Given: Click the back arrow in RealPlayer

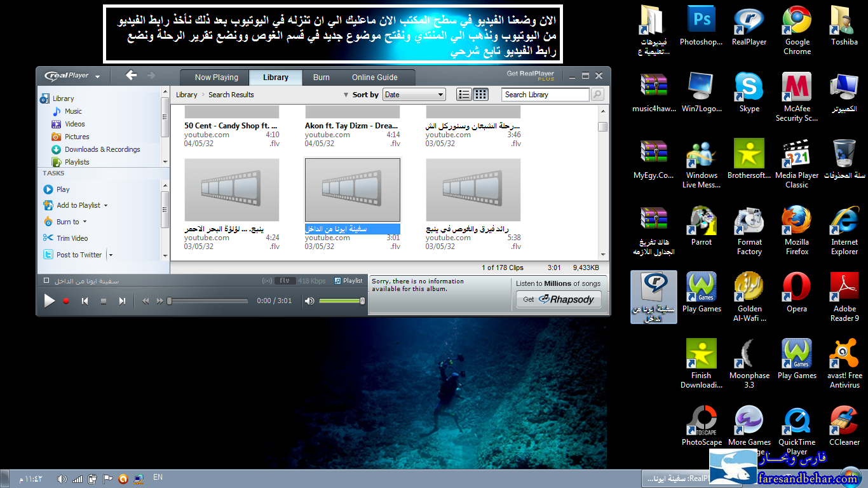Looking at the screenshot, I should [132, 76].
